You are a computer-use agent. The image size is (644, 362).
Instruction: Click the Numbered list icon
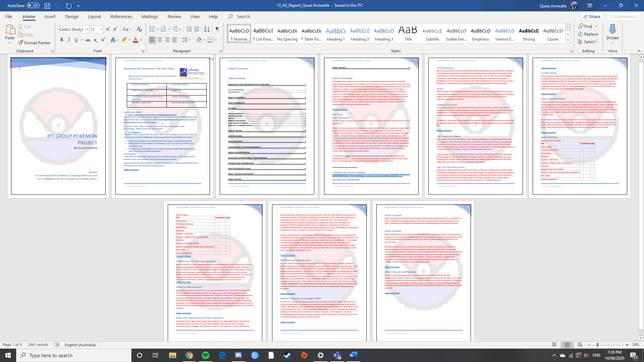[x=164, y=29]
